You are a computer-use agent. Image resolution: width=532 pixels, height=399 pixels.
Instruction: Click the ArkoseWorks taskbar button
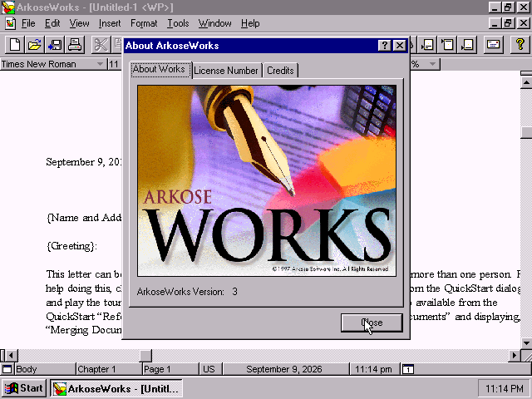click(116, 388)
